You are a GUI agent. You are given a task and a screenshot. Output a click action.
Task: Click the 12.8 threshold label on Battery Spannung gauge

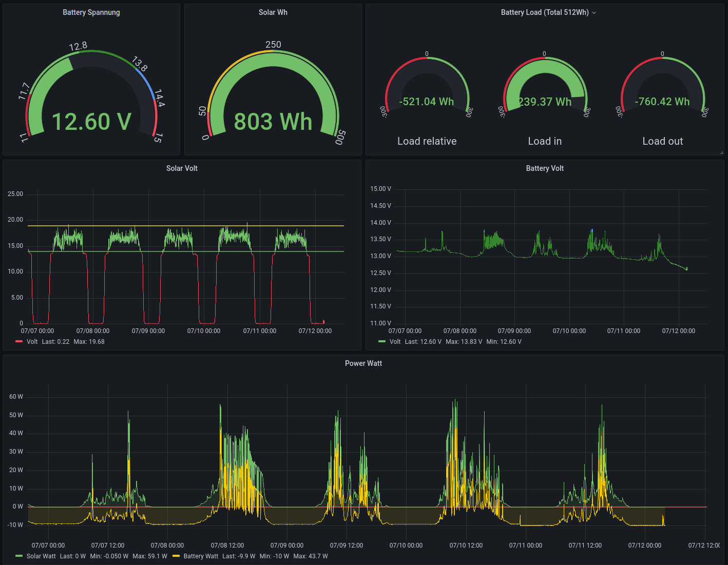(x=78, y=47)
